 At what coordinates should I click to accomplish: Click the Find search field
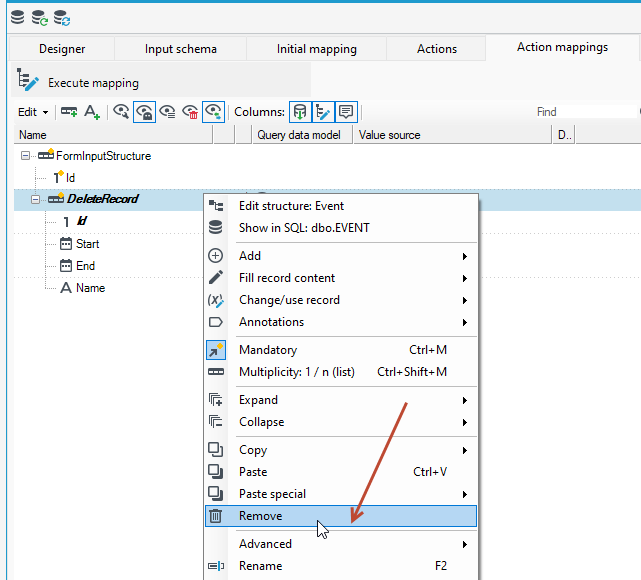[587, 112]
